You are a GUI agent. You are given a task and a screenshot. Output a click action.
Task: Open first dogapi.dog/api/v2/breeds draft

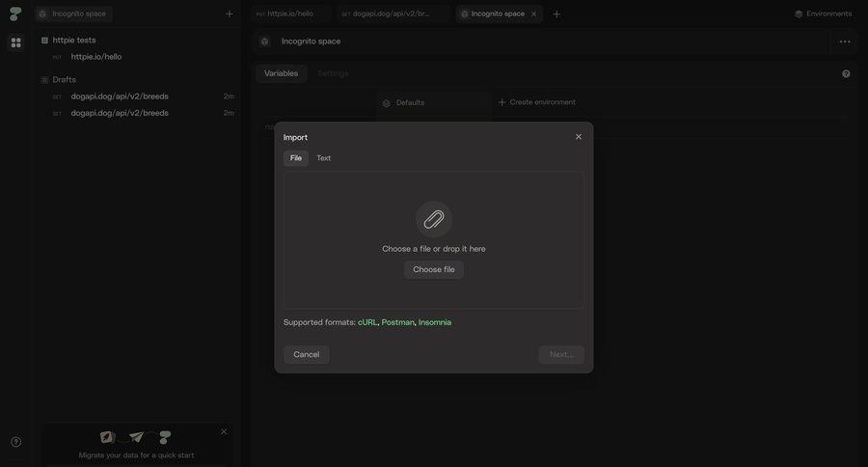click(120, 96)
